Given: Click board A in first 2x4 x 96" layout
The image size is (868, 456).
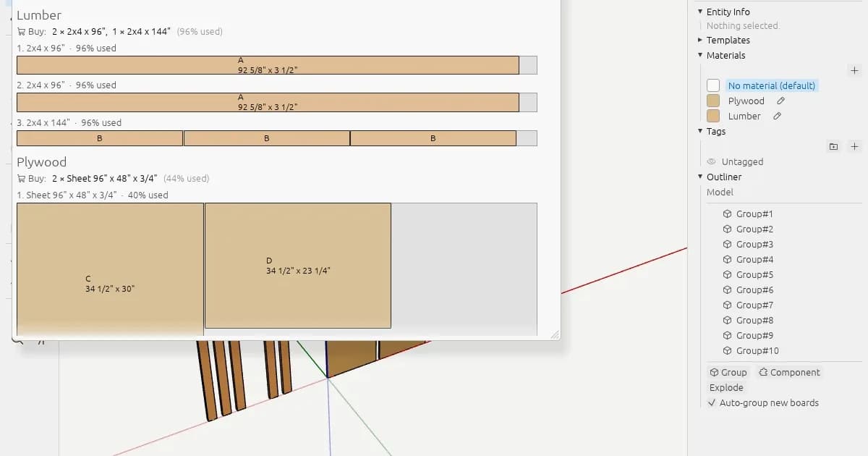Looking at the screenshot, I should pos(268,65).
